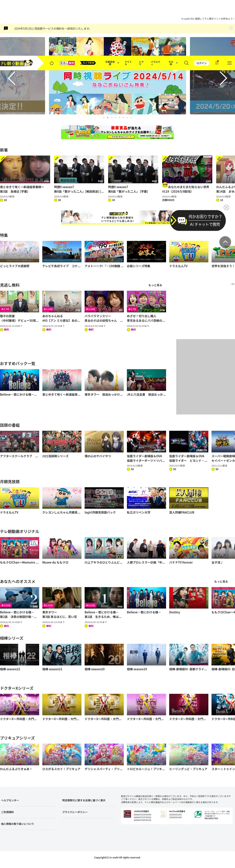Screen dimensions: 235x868
Task: Open the プライバシーポリシー footer link
Action: point(75,812)
